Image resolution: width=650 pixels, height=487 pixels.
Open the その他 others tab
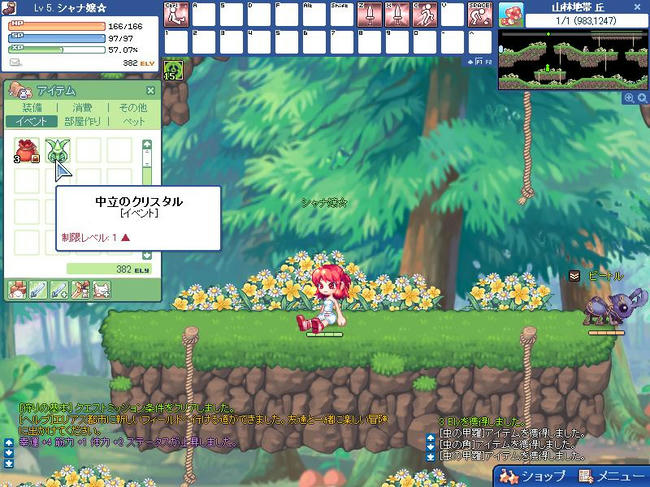(133, 108)
